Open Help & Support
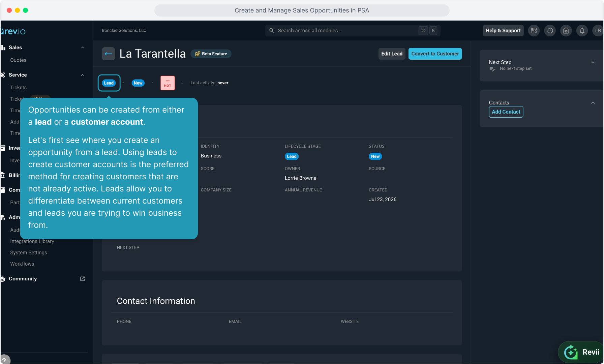The width and height of the screenshot is (604, 364). [503, 31]
